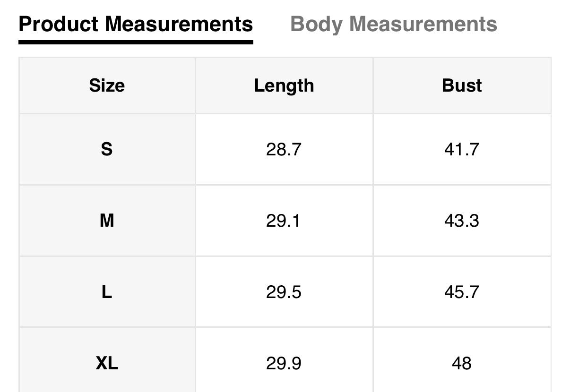Click the underline beneath Product Measurements
Screen dimensions: 570x392
point(136,42)
